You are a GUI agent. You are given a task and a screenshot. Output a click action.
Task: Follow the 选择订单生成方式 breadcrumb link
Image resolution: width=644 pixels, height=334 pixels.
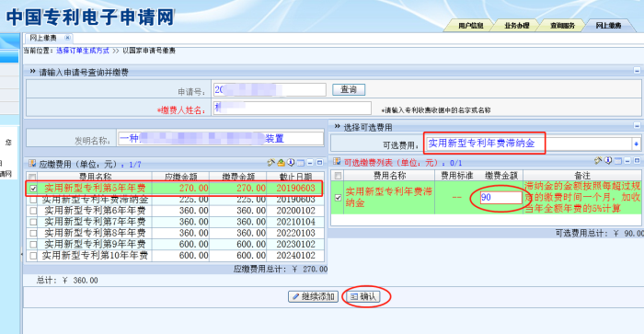coord(83,51)
